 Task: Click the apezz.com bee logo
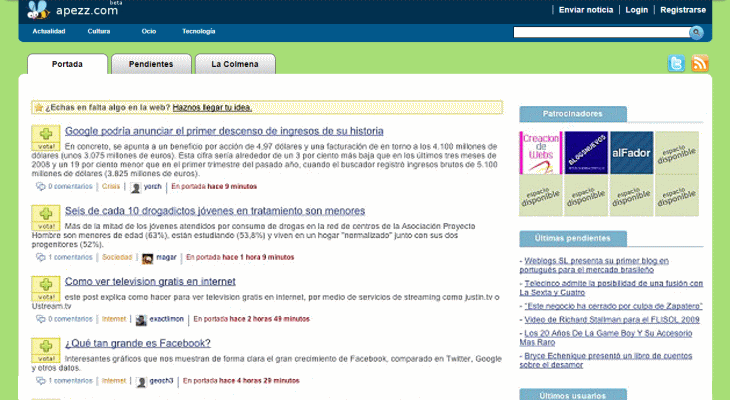(38, 10)
